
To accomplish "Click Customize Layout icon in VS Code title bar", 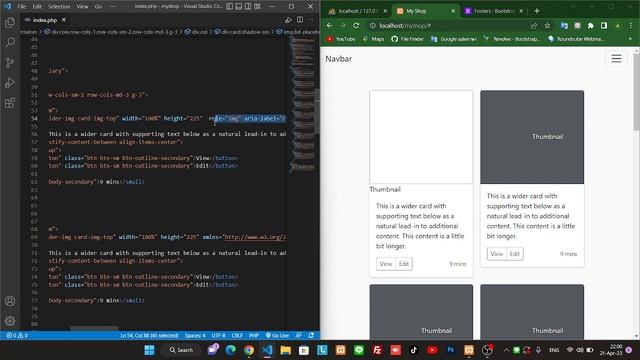I will [x=257, y=7].
